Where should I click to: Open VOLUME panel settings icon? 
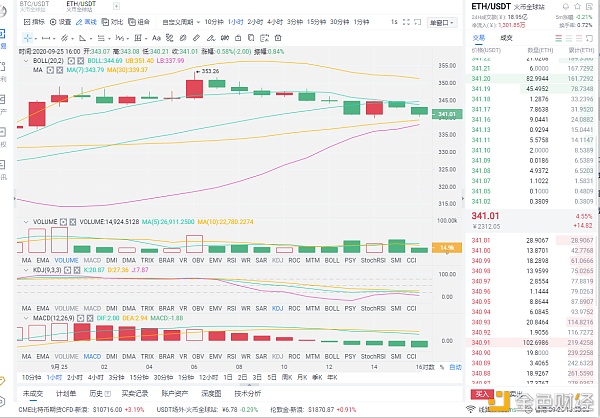click(x=64, y=222)
